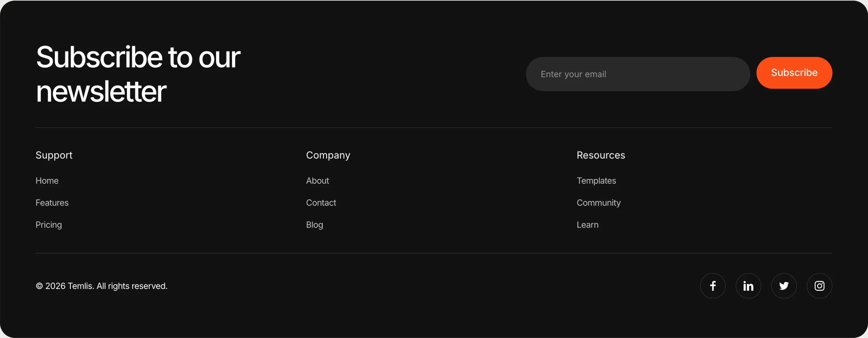Image resolution: width=868 pixels, height=338 pixels.
Task: View the Pricing link
Action: point(49,225)
